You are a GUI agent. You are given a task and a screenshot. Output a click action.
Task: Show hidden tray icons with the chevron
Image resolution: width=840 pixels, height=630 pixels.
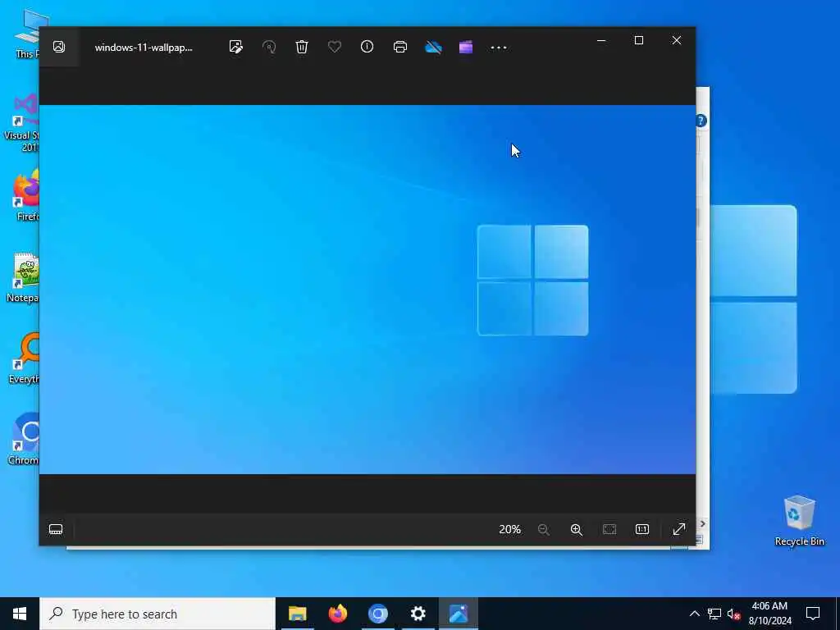click(694, 614)
